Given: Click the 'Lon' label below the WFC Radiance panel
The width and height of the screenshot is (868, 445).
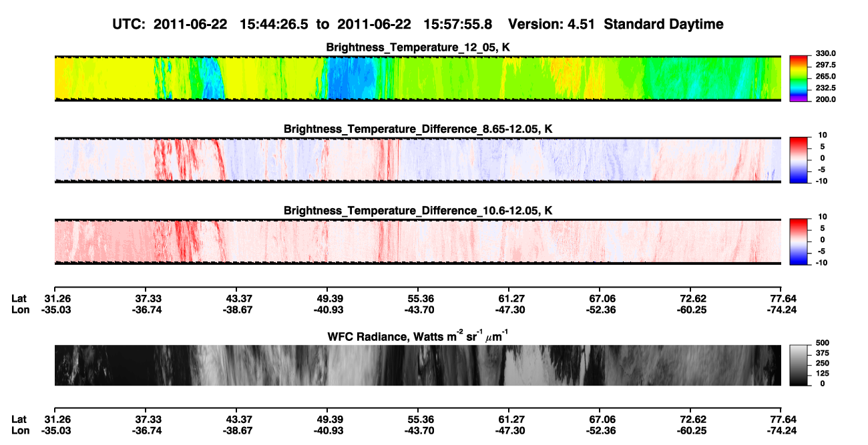Looking at the screenshot, I should (20, 430).
